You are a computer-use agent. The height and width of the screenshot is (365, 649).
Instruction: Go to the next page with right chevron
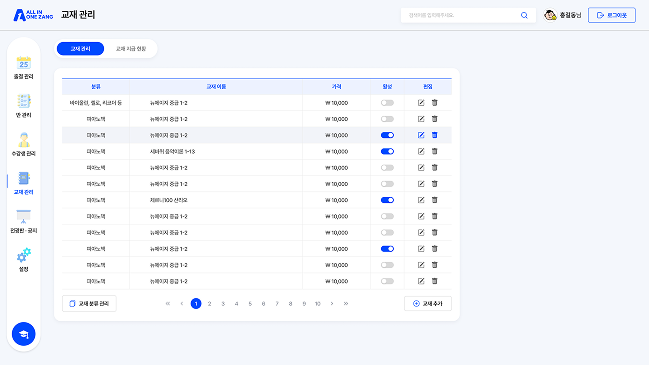(332, 304)
